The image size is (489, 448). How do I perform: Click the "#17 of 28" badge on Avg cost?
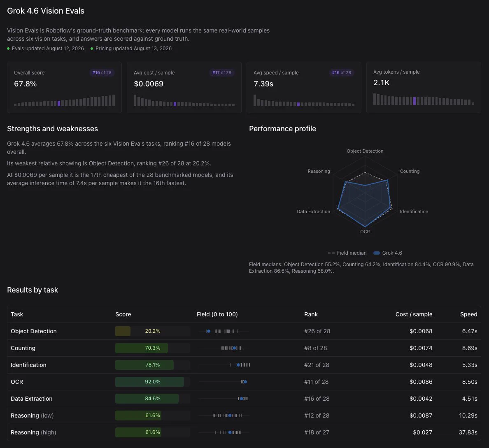(222, 73)
